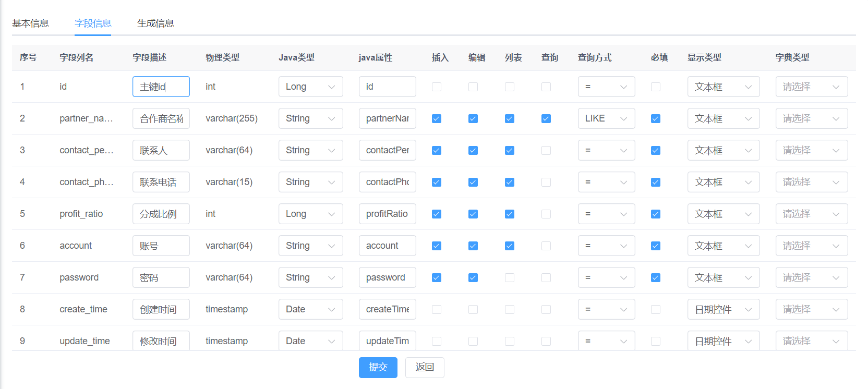Check 必填 for create_time row
Screen dimensions: 868x389
pyautogui.click(x=656, y=309)
